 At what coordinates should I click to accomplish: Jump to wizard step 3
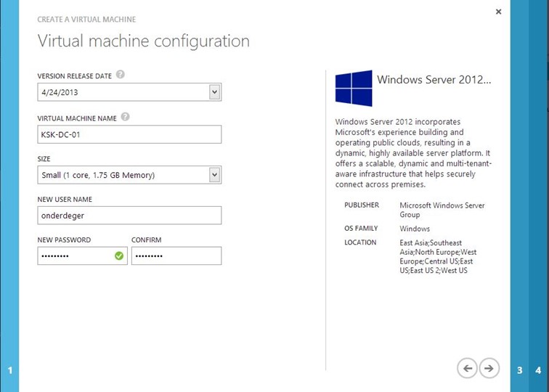click(520, 370)
